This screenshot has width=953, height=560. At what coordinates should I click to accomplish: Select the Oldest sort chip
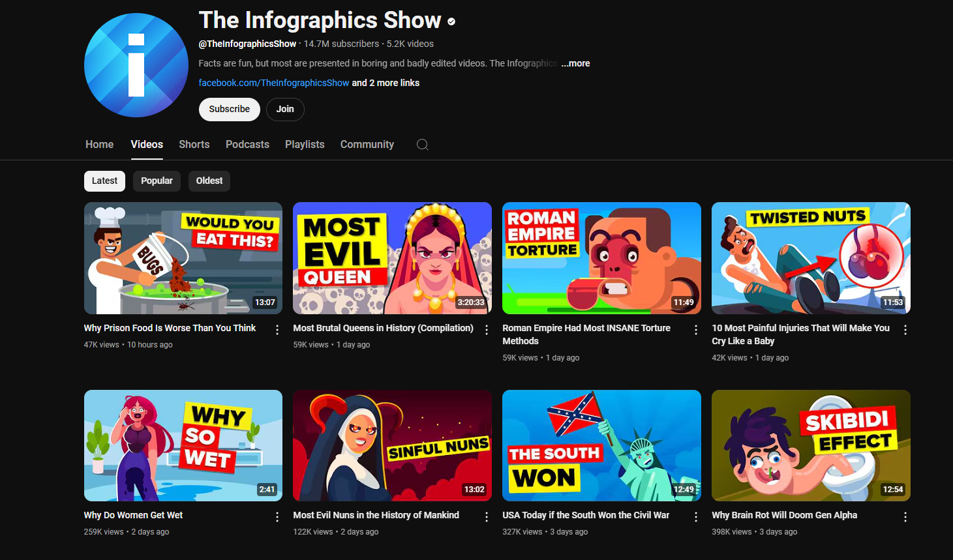pyautogui.click(x=209, y=181)
